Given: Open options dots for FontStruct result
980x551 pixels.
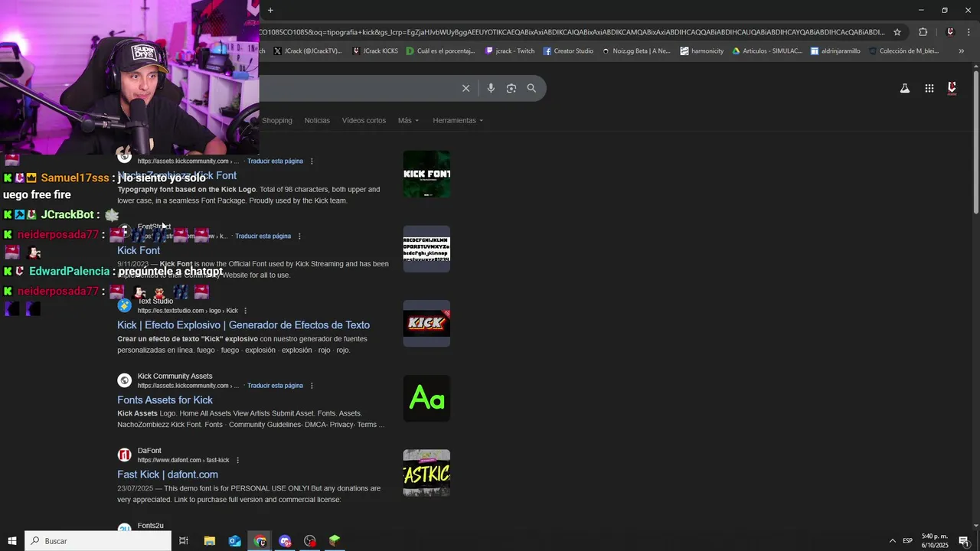Looking at the screenshot, I should pos(299,236).
